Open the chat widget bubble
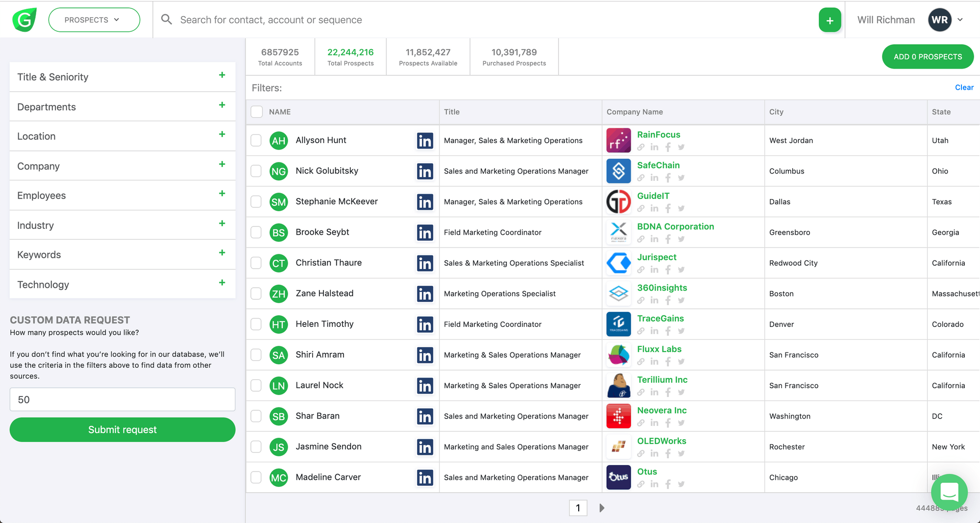 click(949, 492)
